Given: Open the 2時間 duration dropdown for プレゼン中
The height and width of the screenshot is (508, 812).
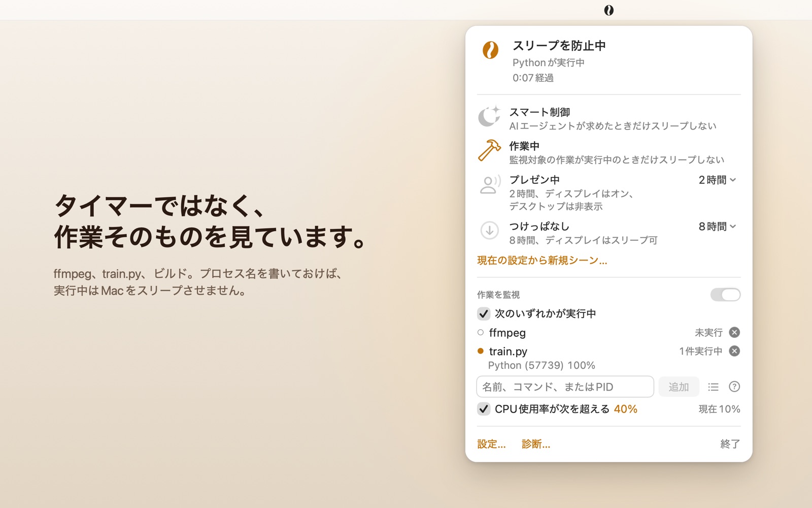Looking at the screenshot, I should 717,180.
